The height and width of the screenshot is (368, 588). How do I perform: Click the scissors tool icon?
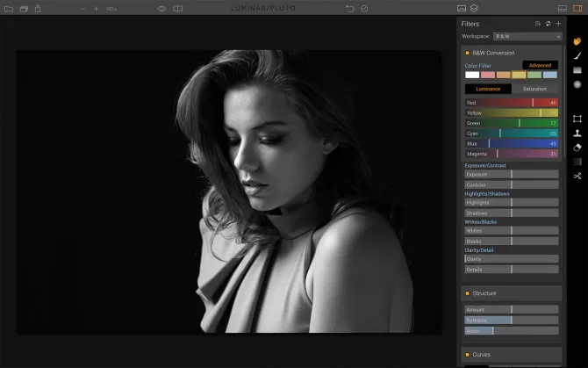(577, 176)
